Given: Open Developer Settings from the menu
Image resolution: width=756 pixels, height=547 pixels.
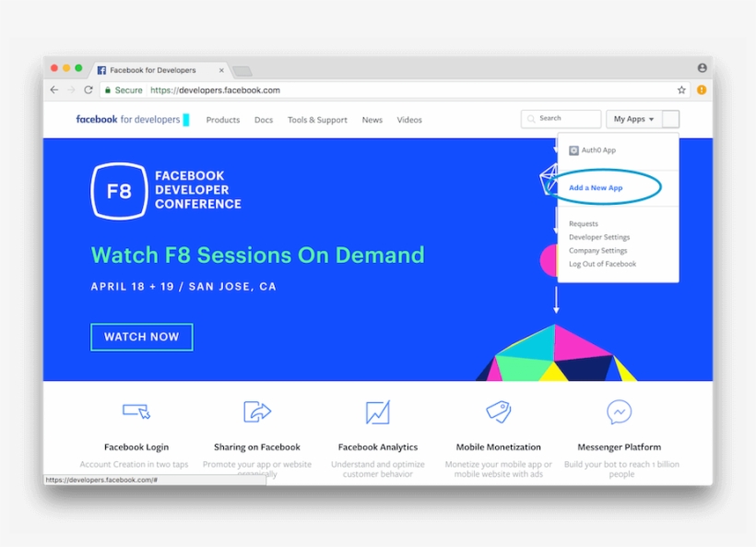Looking at the screenshot, I should tap(599, 237).
